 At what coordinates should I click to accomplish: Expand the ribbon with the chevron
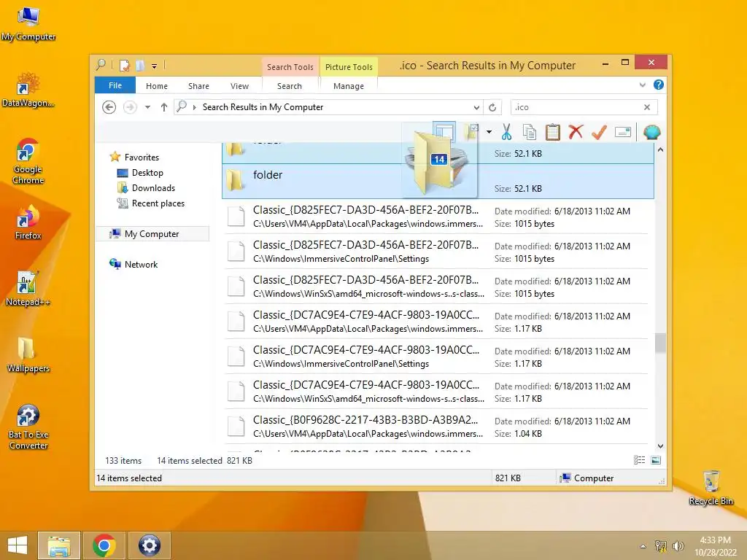tap(642, 85)
